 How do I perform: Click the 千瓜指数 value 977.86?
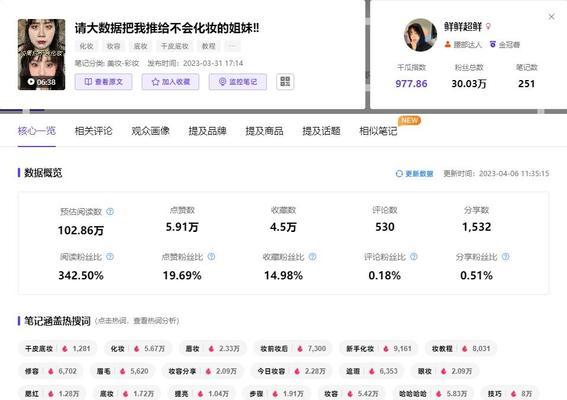tap(411, 84)
